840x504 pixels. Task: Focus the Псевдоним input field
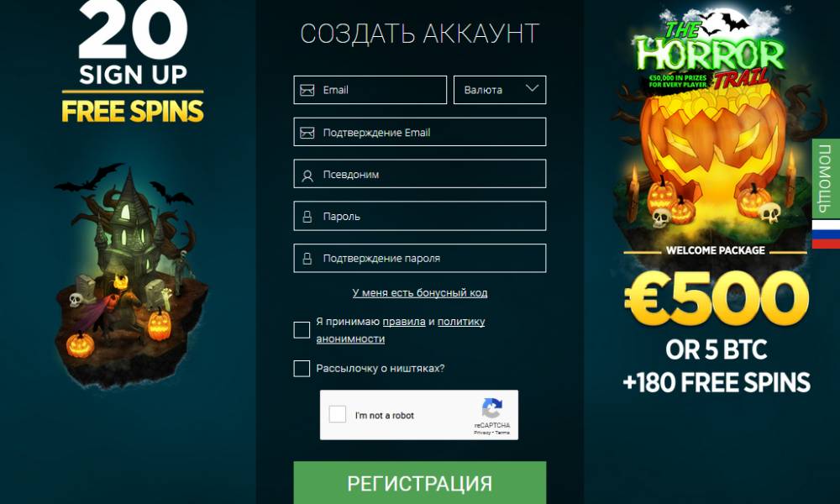coord(420,174)
